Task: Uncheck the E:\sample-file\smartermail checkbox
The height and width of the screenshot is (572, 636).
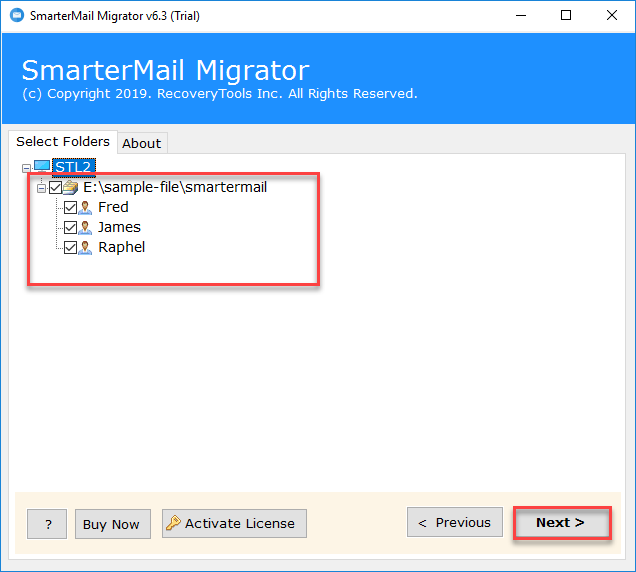Action: (56, 187)
